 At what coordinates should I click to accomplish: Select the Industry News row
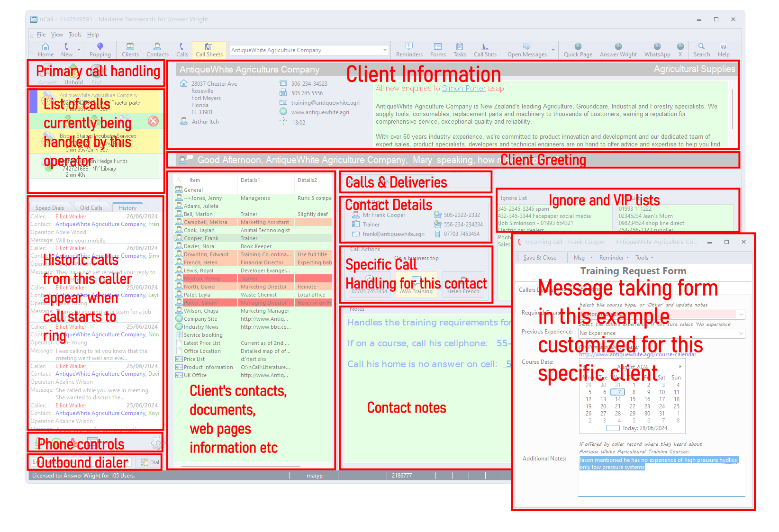tap(253, 327)
